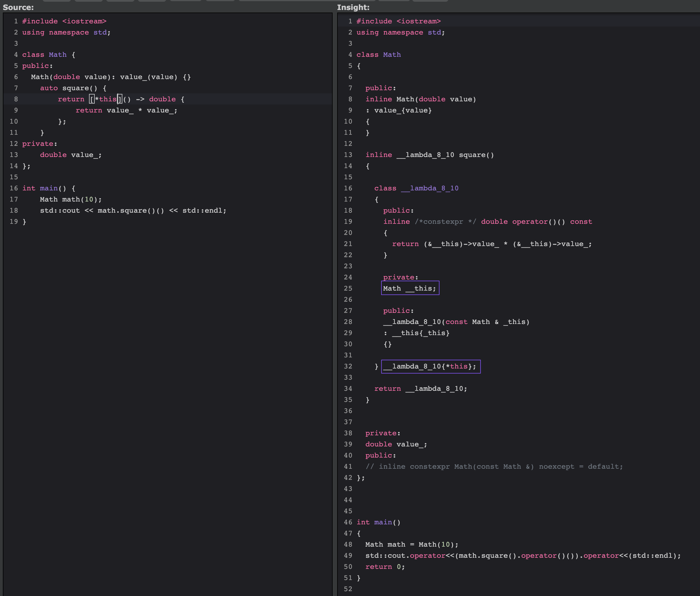Click highlighted '__lambda_8_10{*this};' box in Insight

(430, 366)
